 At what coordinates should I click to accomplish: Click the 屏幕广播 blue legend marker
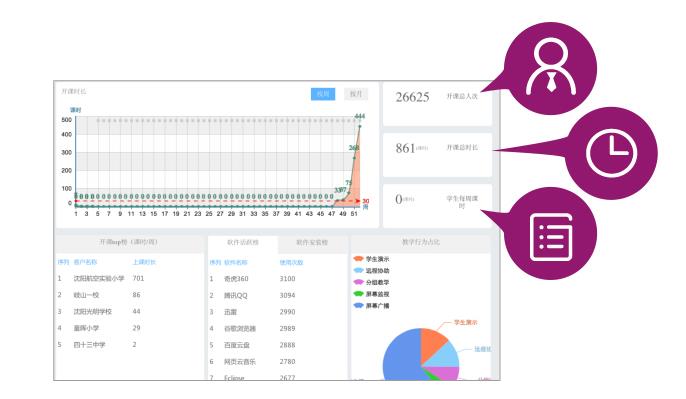click(x=359, y=305)
